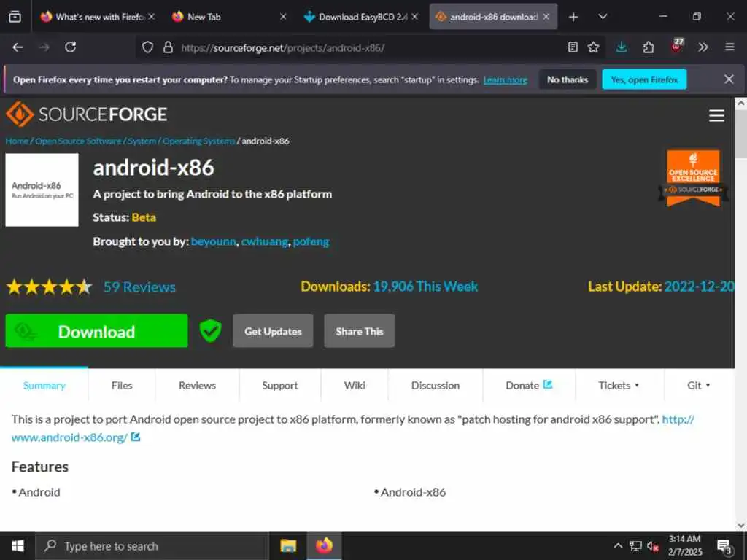Click the Open Source Excellence badge
Image resolution: width=747 pixels, height=560 pixels.
(x=693, y=178)
